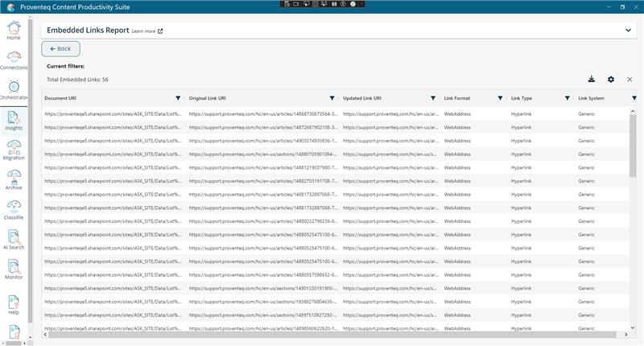Close the report with X icon
Viewport: 644px width, 346px height.
630,79
